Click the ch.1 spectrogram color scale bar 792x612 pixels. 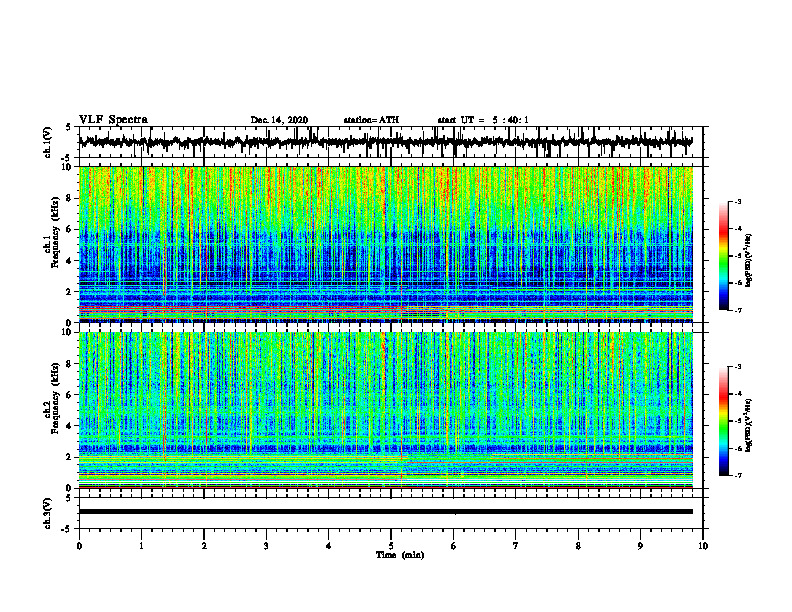pyautogui.click(x=723, y=256)
